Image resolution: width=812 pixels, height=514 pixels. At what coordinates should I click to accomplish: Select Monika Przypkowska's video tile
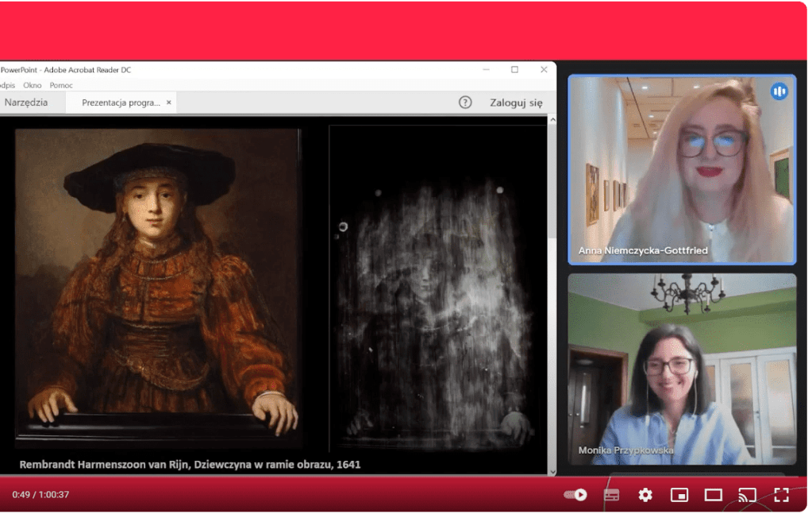click(x=681, y=369)
